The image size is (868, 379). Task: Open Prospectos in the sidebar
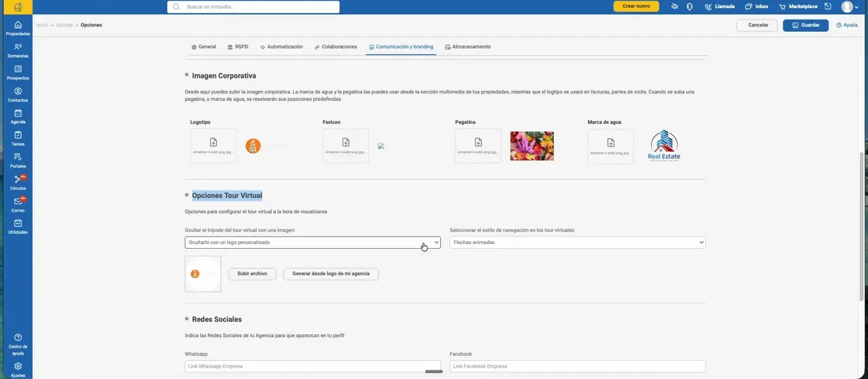pos(18,73)
